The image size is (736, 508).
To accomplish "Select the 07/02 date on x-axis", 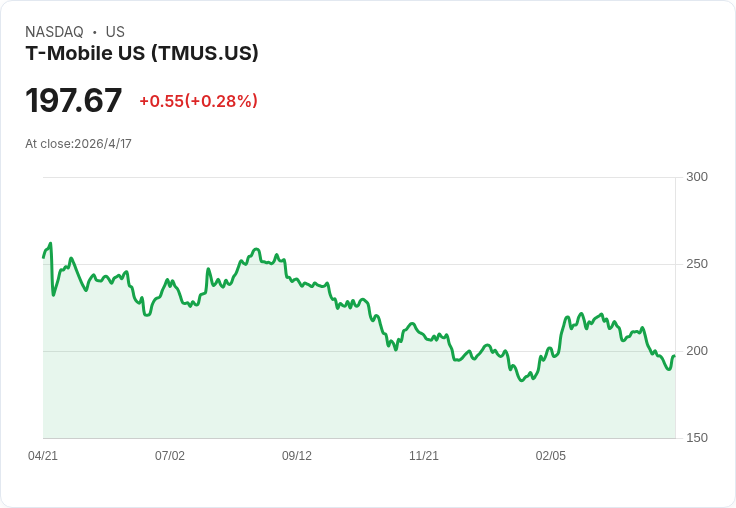I will coord(170,456).
